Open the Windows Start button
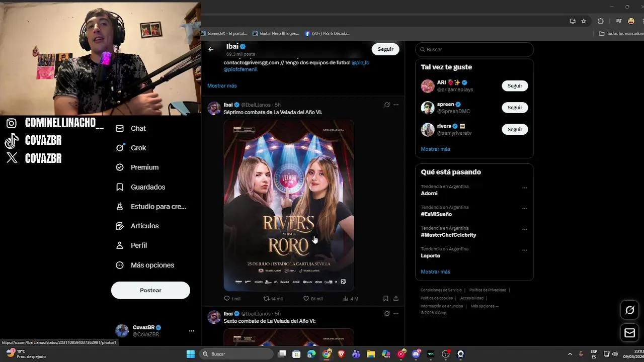This screenshot has height=362, width=644. click(191, 354)
